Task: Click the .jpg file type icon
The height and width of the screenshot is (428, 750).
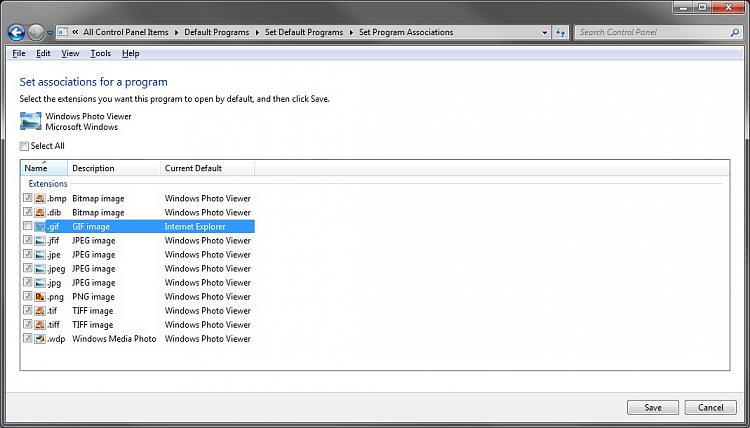Action: click(40, 282)
